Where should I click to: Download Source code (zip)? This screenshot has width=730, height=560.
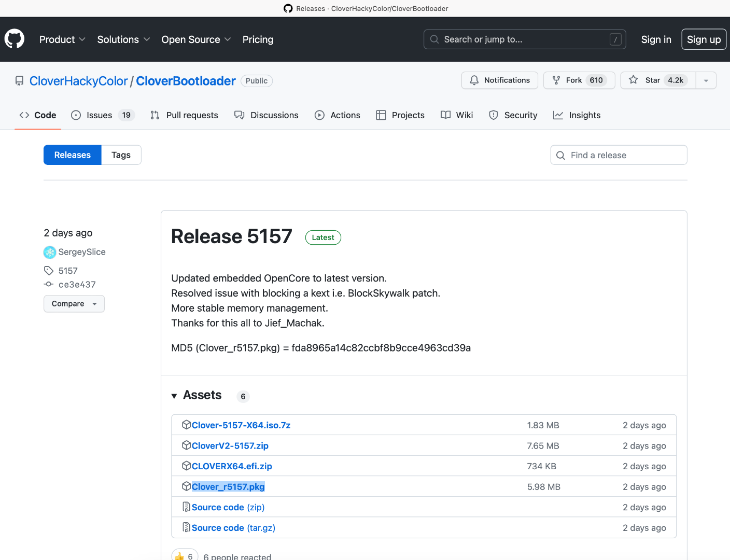[x=228, y=507]
